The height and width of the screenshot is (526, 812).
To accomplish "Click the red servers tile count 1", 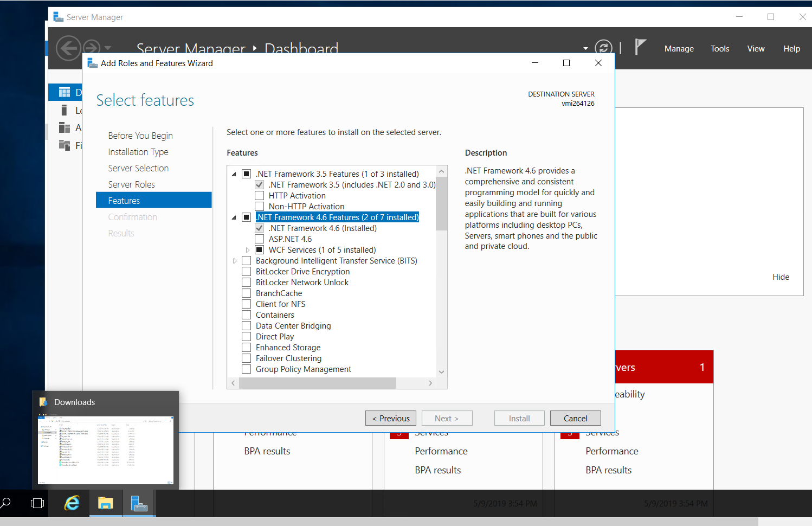I will click(702, 367).
